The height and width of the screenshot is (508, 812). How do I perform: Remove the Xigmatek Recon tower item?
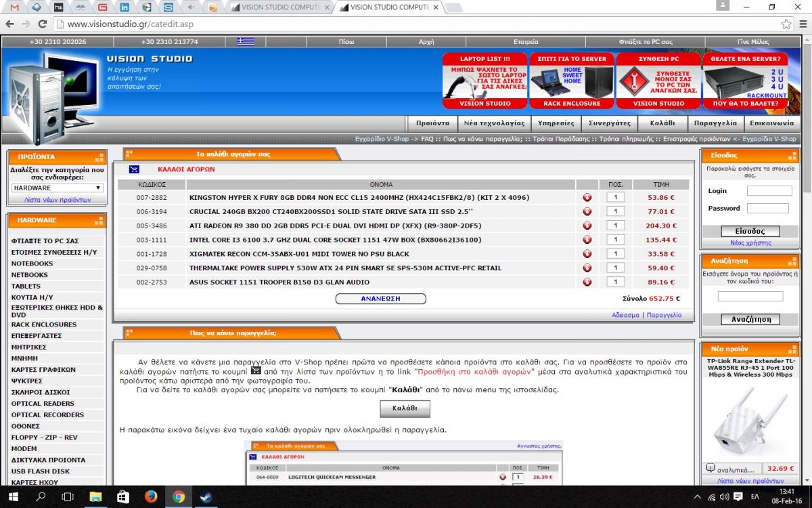tap(587, 254)
